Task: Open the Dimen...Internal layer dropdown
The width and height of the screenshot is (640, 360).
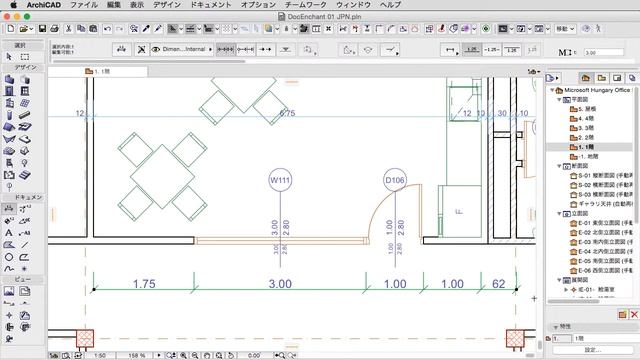Action: click(x=211, y=49)
